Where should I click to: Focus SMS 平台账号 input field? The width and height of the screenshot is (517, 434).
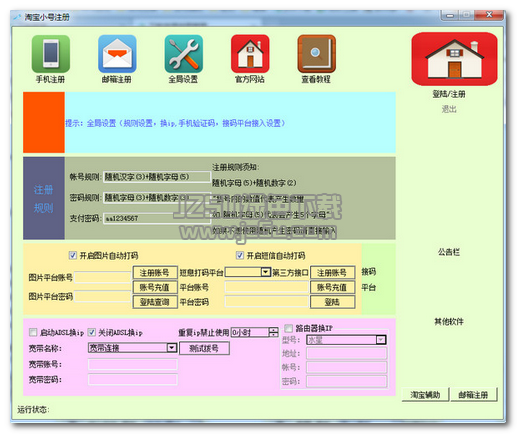(x=266, y=287)
